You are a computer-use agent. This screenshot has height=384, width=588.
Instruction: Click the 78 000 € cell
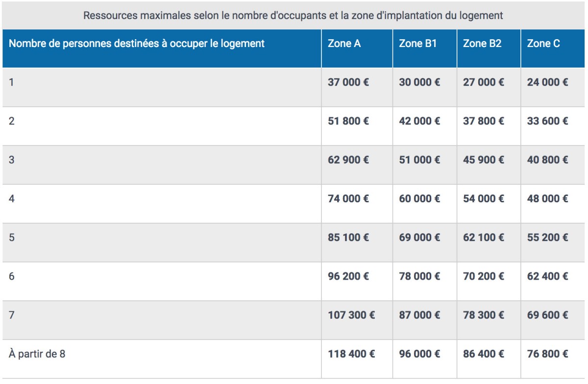[x=419, y=276]
